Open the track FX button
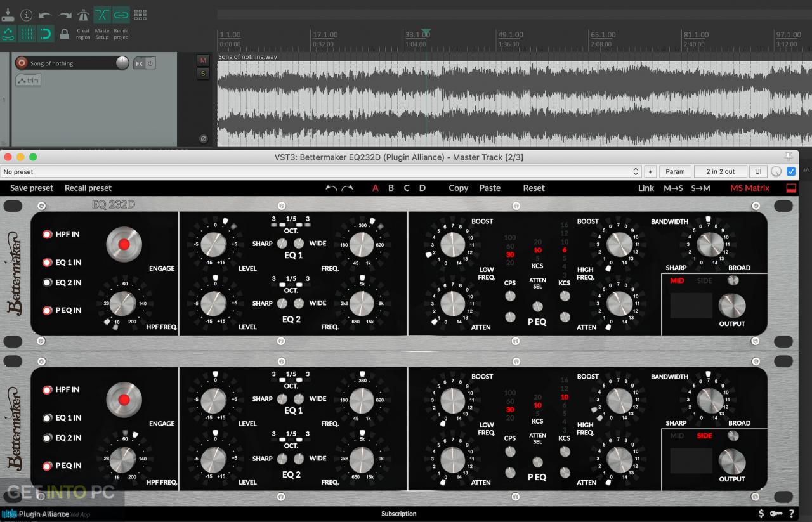 (139, 63)
